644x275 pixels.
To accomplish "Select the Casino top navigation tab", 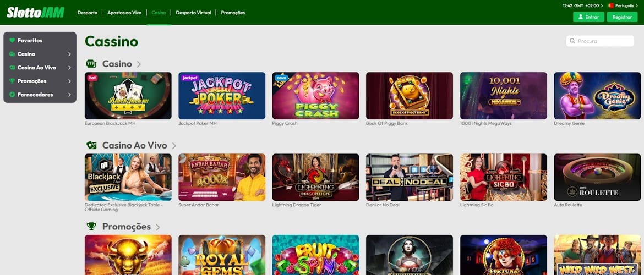I will coord(159,13).
